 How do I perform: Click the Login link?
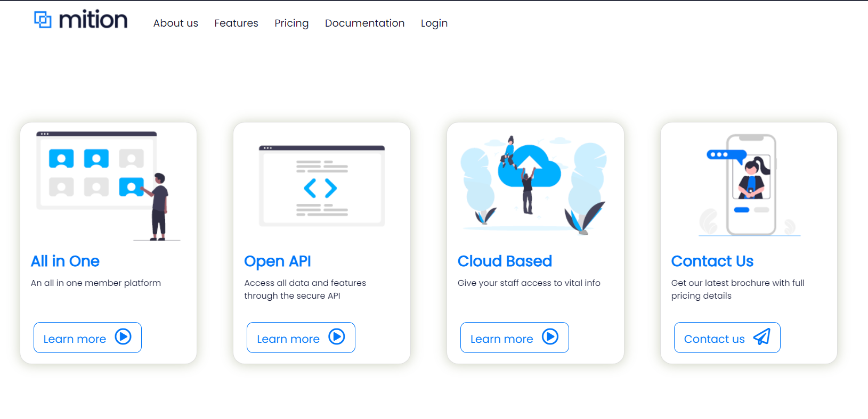click(x=434, y=23)
